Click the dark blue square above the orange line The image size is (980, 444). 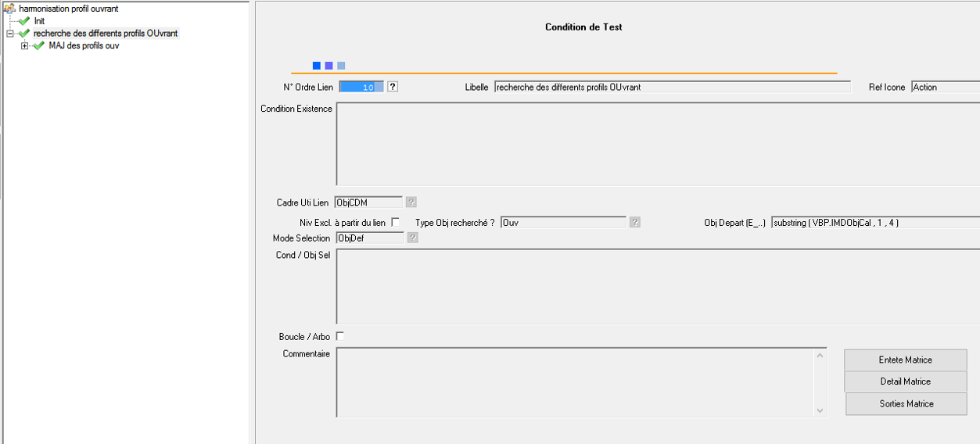pos(317,66)
